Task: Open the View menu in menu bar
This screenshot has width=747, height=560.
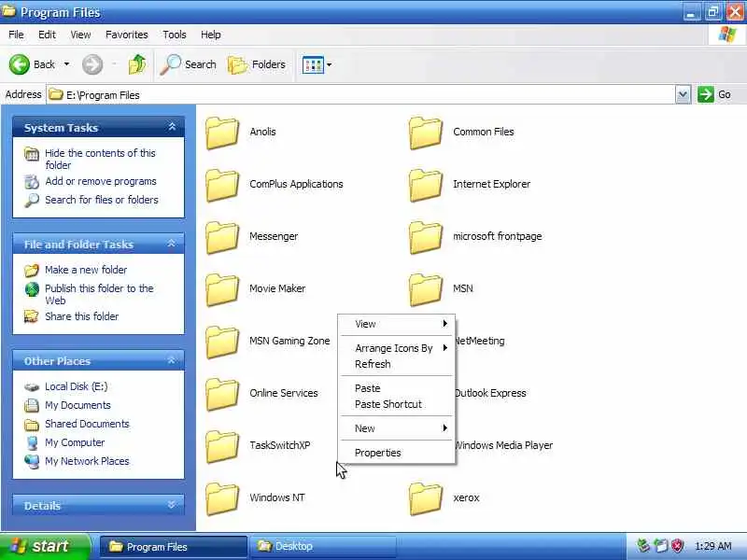Action: tap(80, 35)
